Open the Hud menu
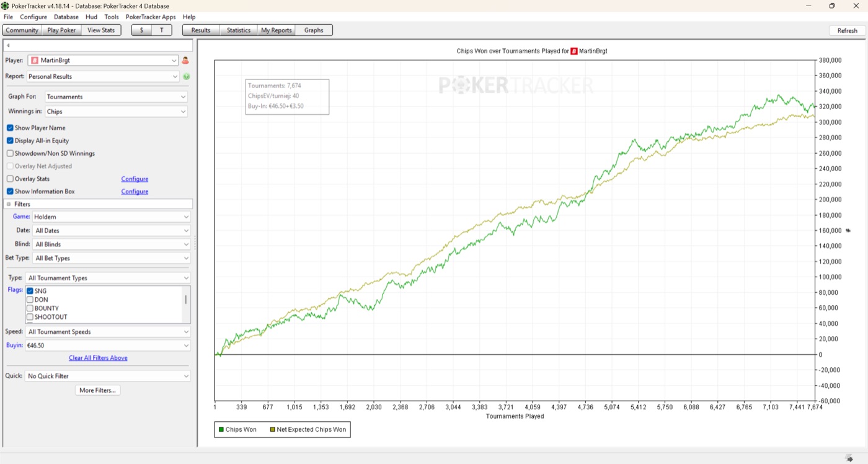This screenshot has height=464, width=868. (92, 17)
